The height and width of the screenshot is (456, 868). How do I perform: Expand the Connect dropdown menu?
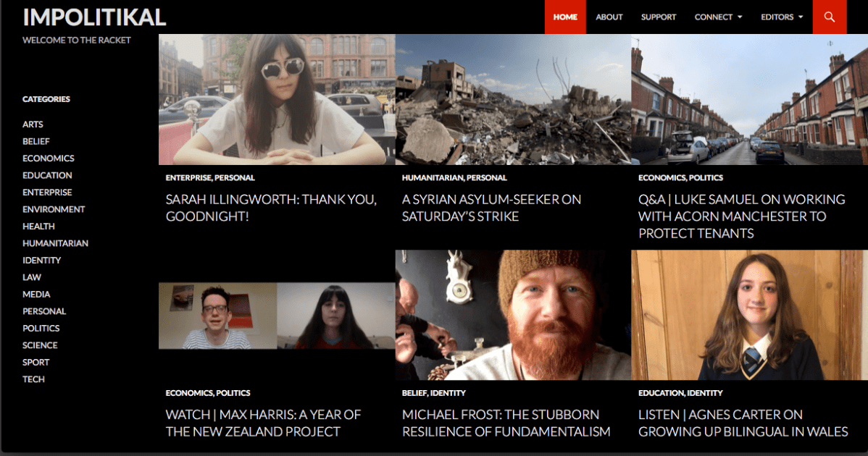pyautogui.click(x=718, y=17)
